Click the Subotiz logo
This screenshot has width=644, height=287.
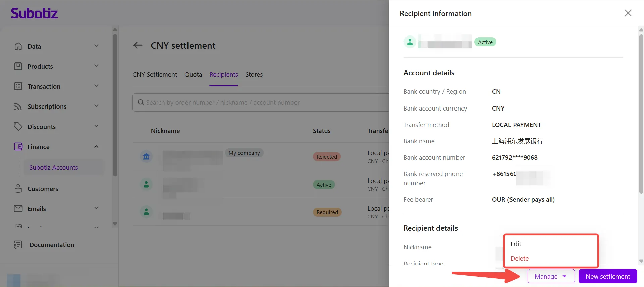click(34, 13)
